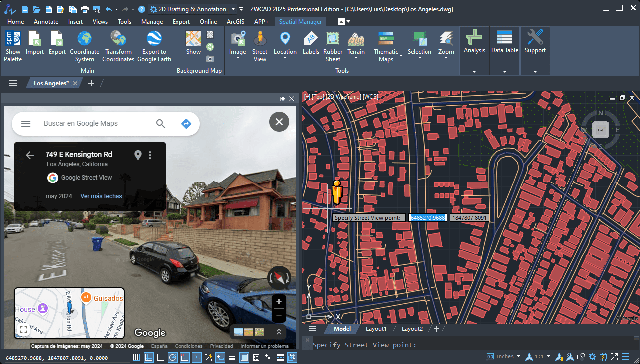Viewport: 640px width, 364px height.
Task: Click the Save icon in quick access toolbar
Action: 49,9
